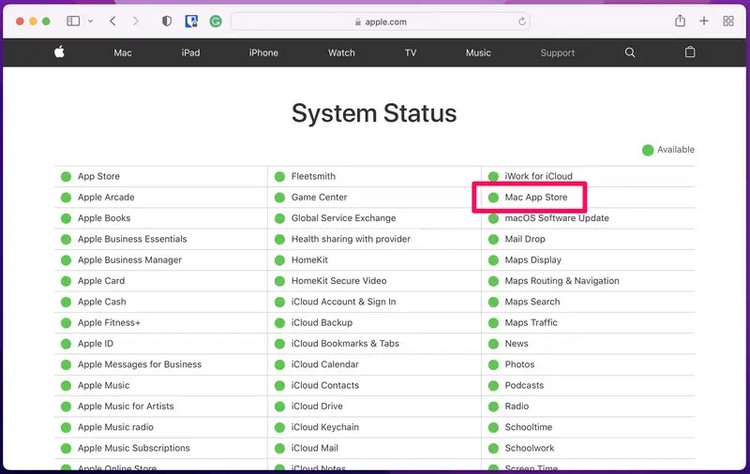Screen dimensions: 750x474
Task: Open the shopping bag icon
Action: [x=690, y=52]
